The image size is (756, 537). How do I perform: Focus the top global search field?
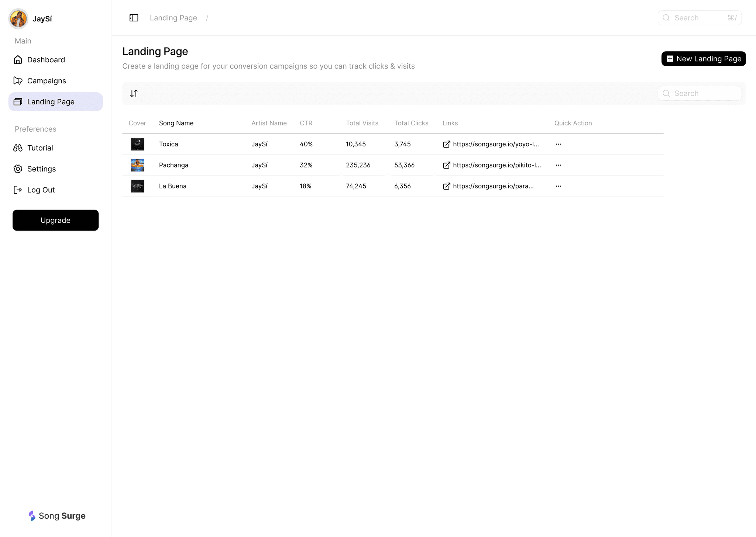700,18
